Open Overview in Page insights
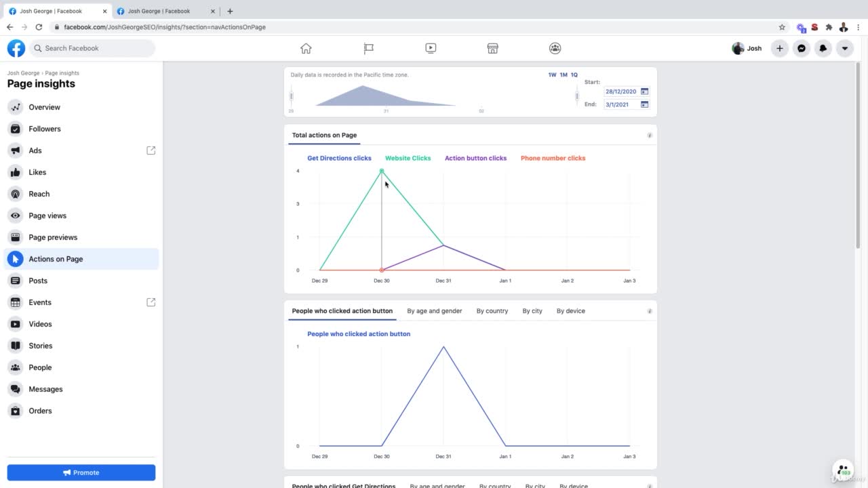 tap(81, 107)
